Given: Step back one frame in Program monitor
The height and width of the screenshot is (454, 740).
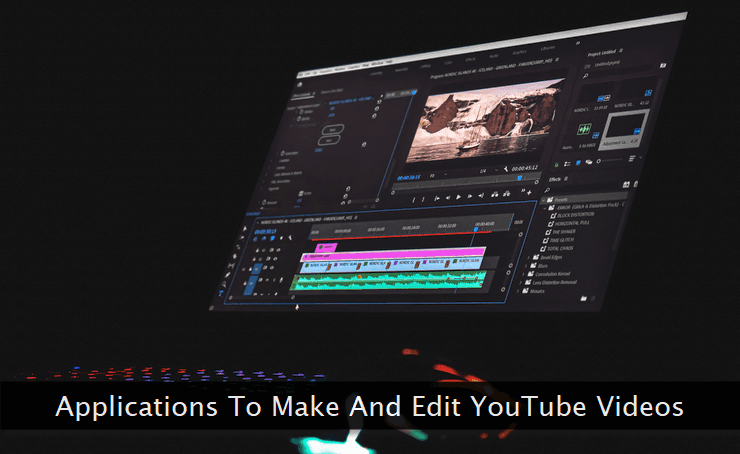Looking at the screenshot, I should (447, 198).
